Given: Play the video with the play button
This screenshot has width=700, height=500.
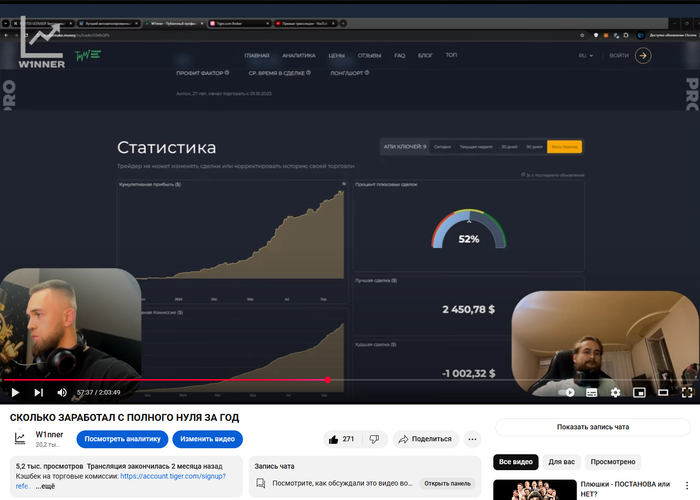Looking at the screenshot, I should coord(15,392).
